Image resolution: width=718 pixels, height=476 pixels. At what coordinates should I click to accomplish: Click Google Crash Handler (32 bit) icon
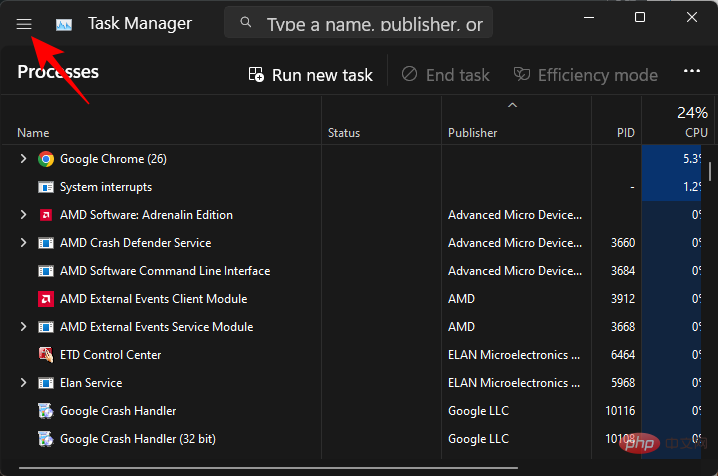[x=46, y=439]
